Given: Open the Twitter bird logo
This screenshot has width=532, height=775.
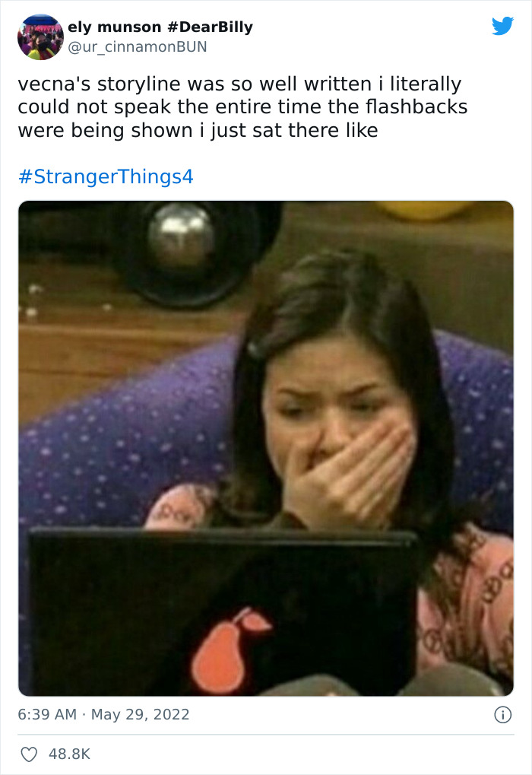Looking at the screenshot, I should [x=502, y=26].
